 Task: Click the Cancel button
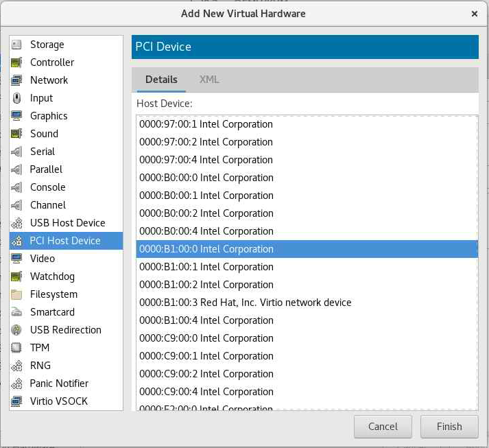pyautogui.click(x=383, y=426)
